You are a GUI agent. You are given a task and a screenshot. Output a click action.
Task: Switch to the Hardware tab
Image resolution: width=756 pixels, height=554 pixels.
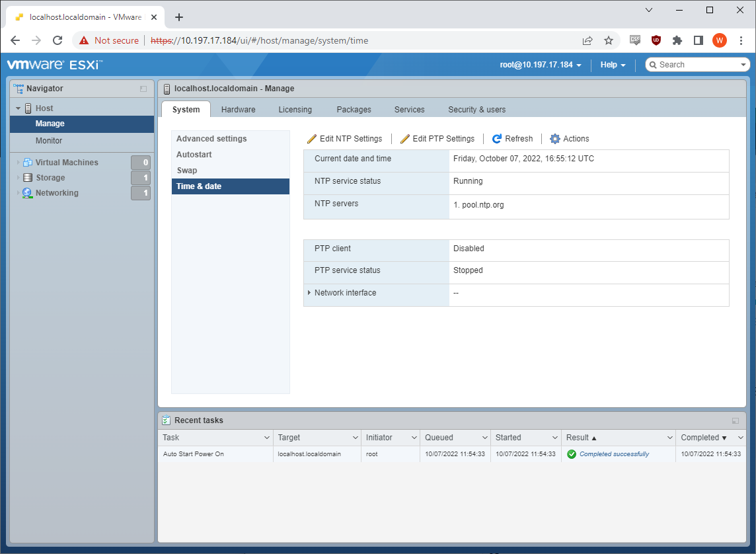click(x=238, y=110)
